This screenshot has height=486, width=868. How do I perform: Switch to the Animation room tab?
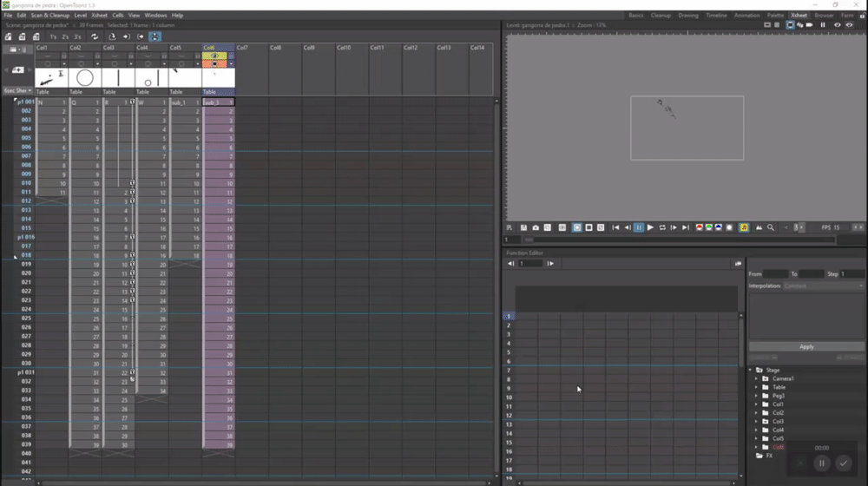coord(746,16)
